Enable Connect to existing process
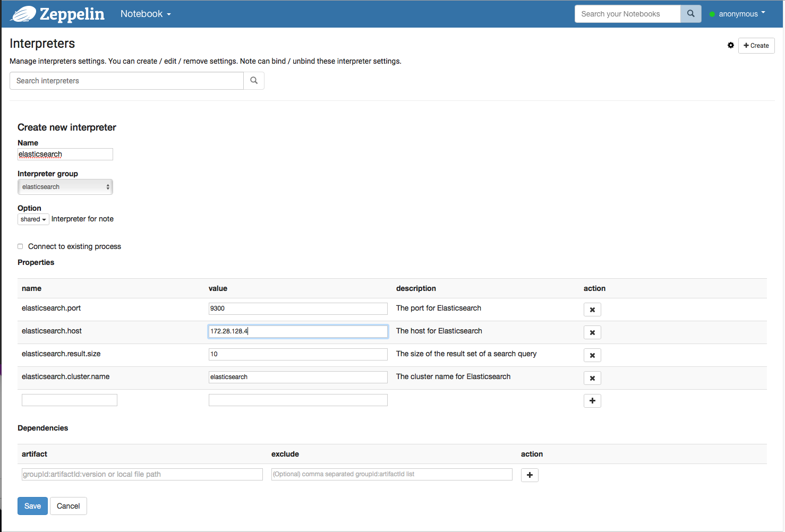The width and height of the screenshot is (785, 532). 20,246
